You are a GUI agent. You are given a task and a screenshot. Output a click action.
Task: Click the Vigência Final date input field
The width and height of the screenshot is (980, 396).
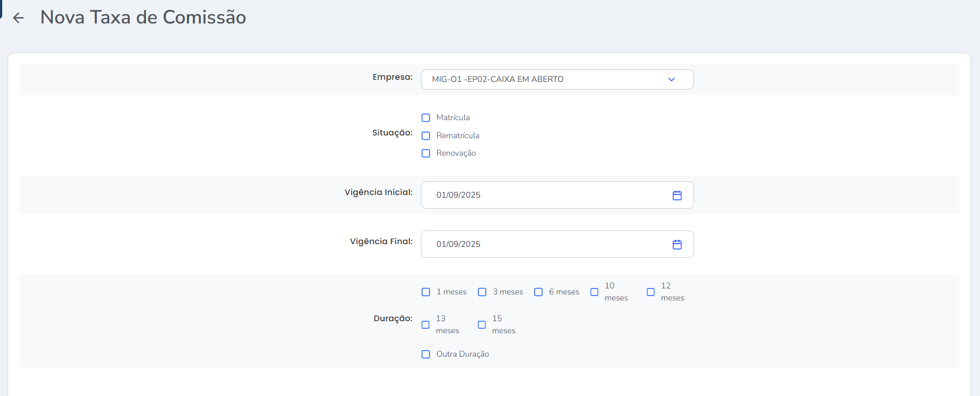(547, 245)
